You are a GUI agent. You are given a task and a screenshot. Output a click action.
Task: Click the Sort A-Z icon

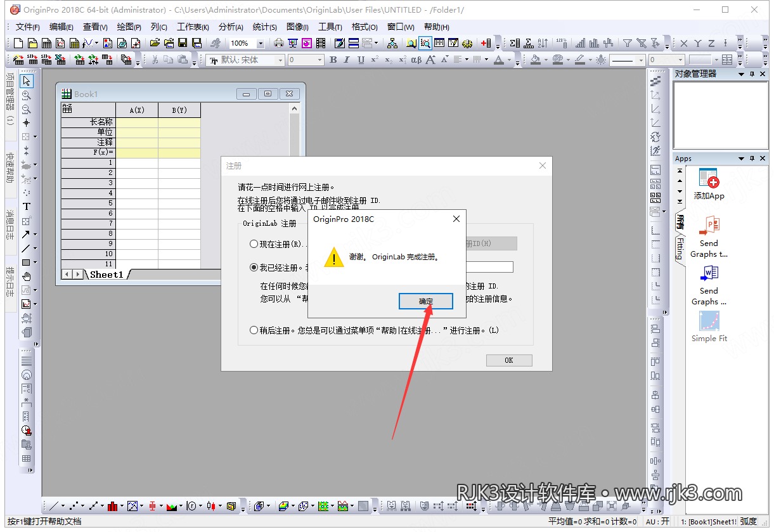point(543,43)
